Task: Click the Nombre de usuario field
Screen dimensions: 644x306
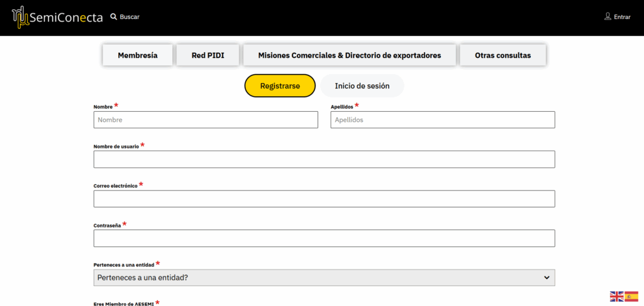Action: [324, 160]
